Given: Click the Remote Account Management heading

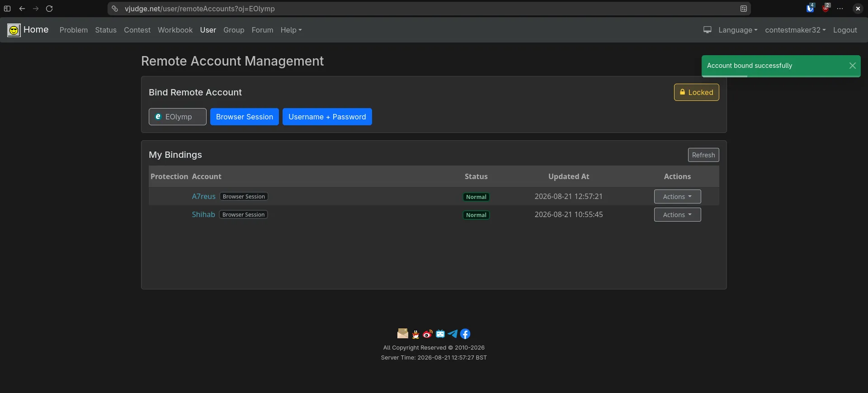Looking at the screenshot, I should tap(232, 61).
